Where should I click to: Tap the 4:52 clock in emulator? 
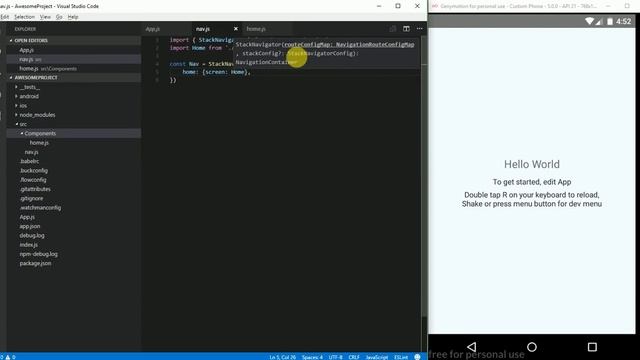pyautogui.click(x=623, y=21)
